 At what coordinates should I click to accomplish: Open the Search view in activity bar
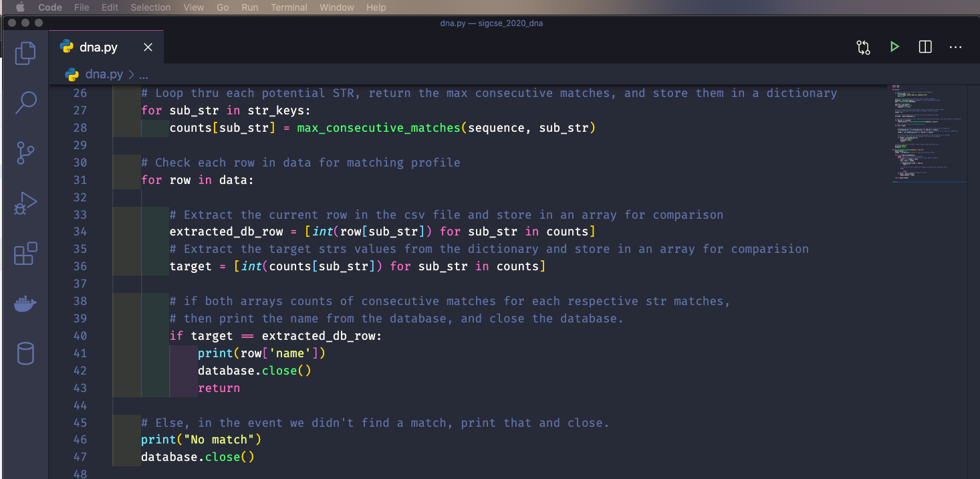25,102
